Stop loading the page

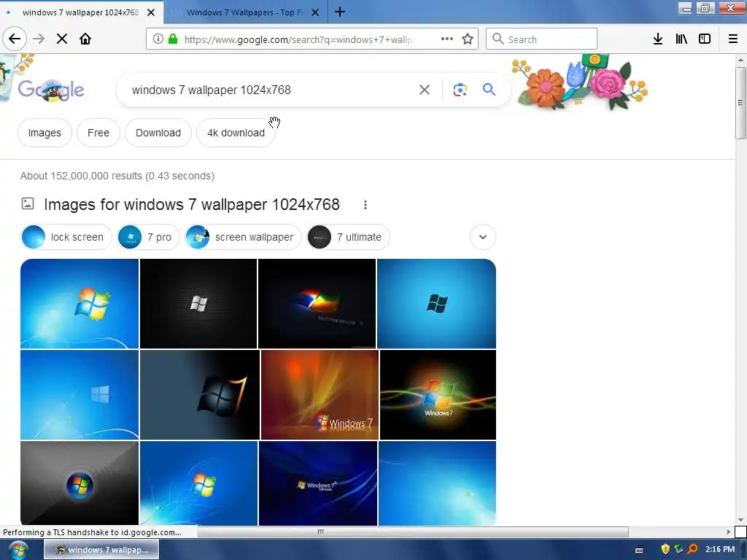(62, 39)
